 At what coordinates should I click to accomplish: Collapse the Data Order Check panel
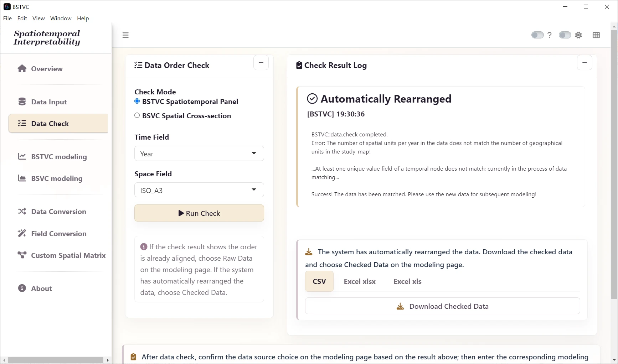pos(261,63)
